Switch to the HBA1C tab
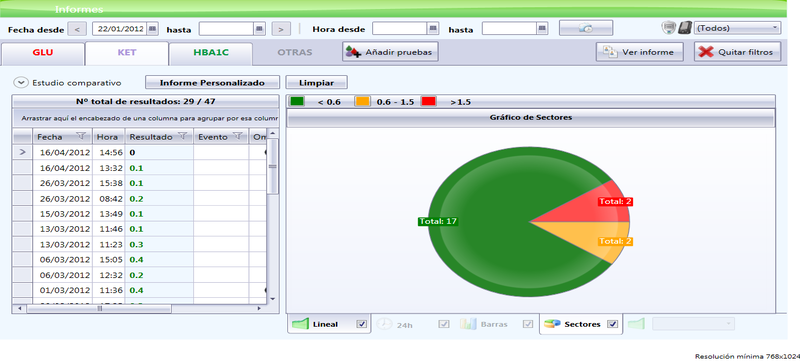Screen dimensions: 800x361 211,53
